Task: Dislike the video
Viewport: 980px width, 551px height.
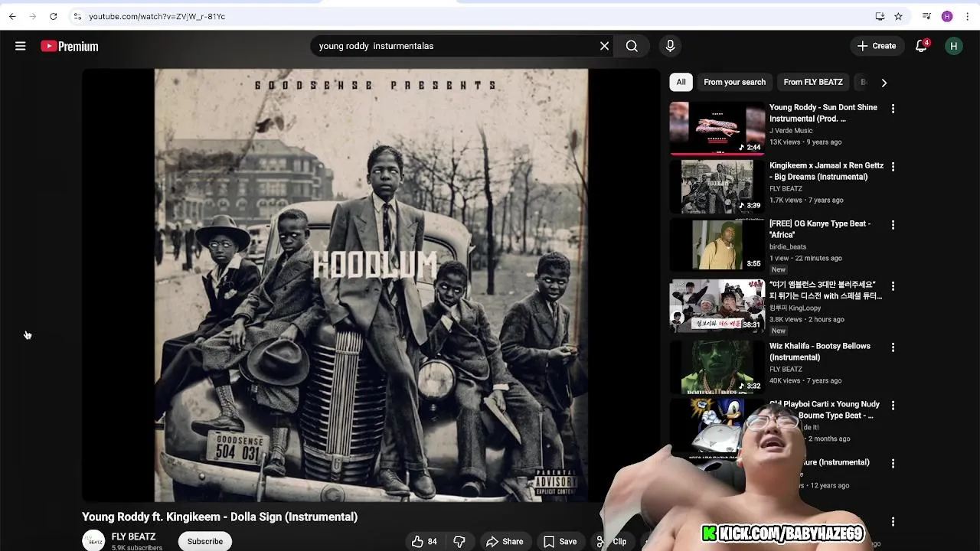Action: pos(459,541)
